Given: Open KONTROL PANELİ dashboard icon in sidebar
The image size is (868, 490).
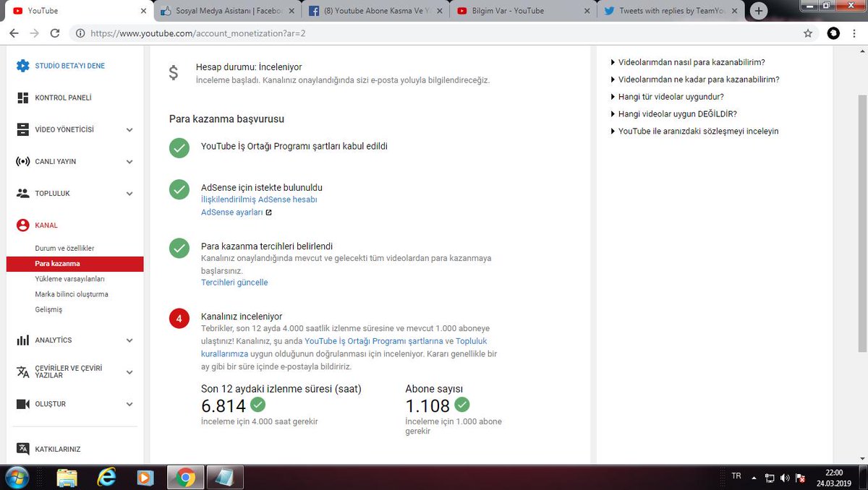Looking at the screenshot, I should 22,98.
